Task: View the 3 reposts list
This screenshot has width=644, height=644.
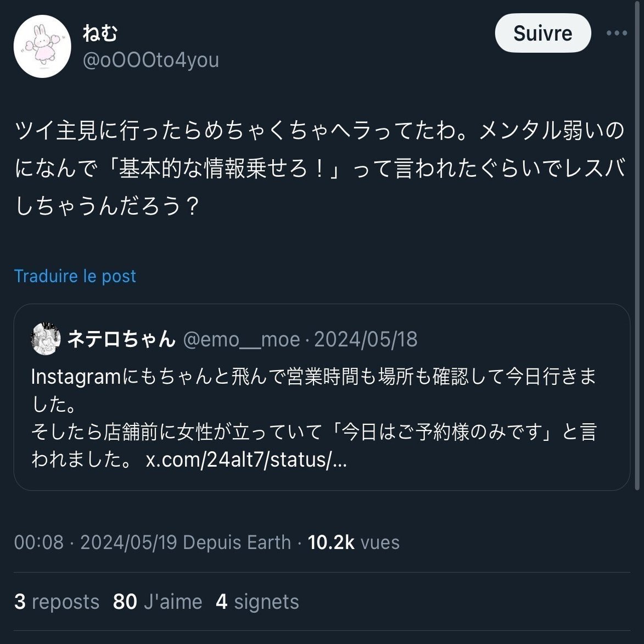Action: tap(57, 602)
